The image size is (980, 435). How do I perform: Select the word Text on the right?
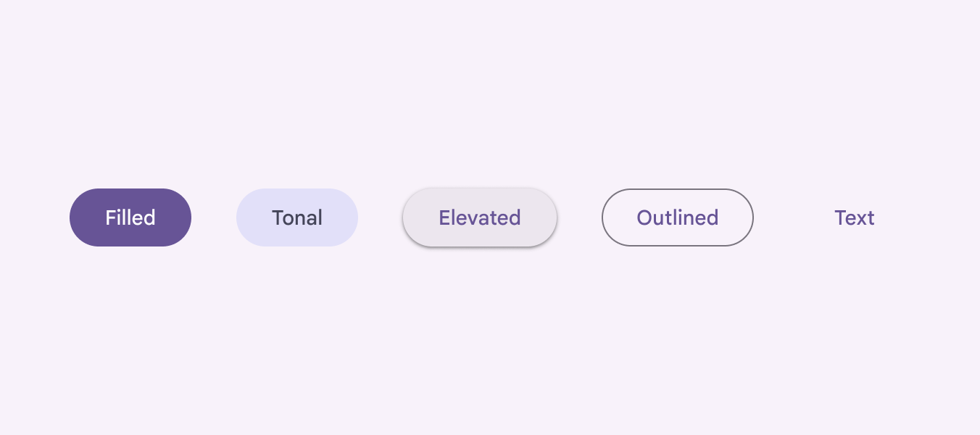click(855, 217)
